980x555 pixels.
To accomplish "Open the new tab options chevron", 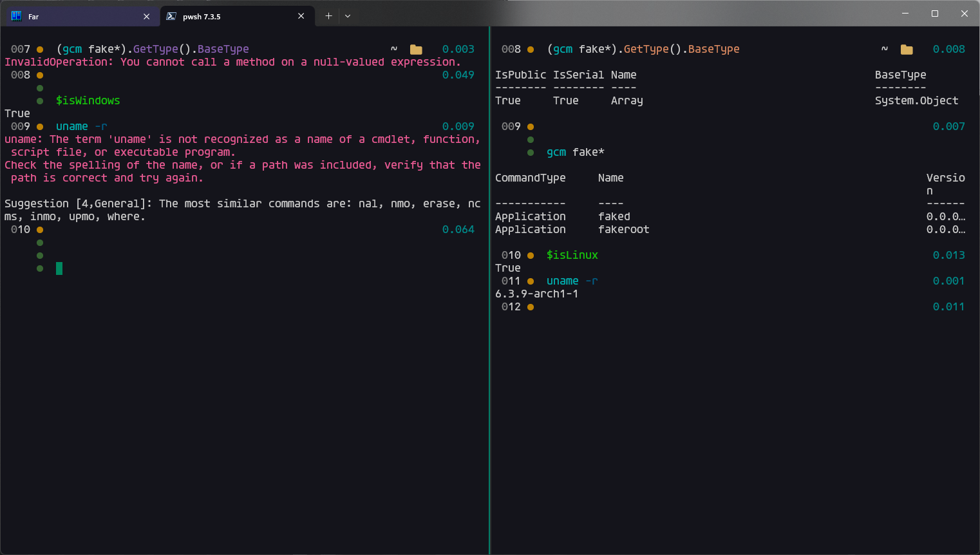I will [347, 15].
